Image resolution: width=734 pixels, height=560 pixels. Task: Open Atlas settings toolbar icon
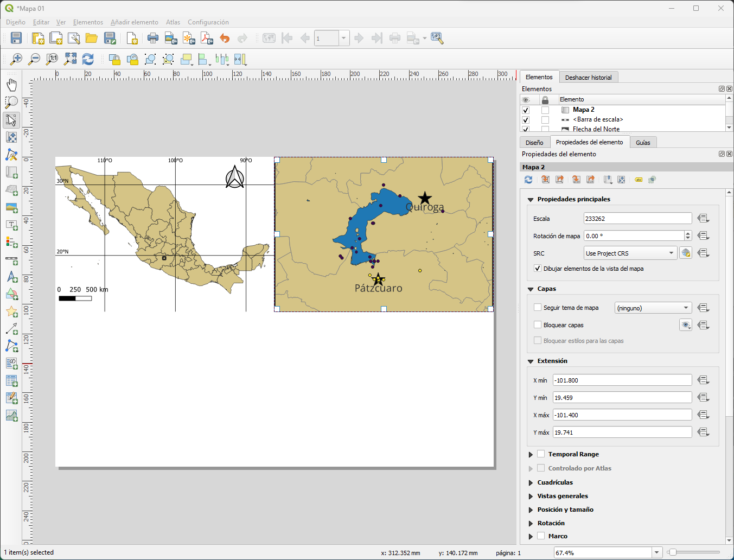(437, 38)
